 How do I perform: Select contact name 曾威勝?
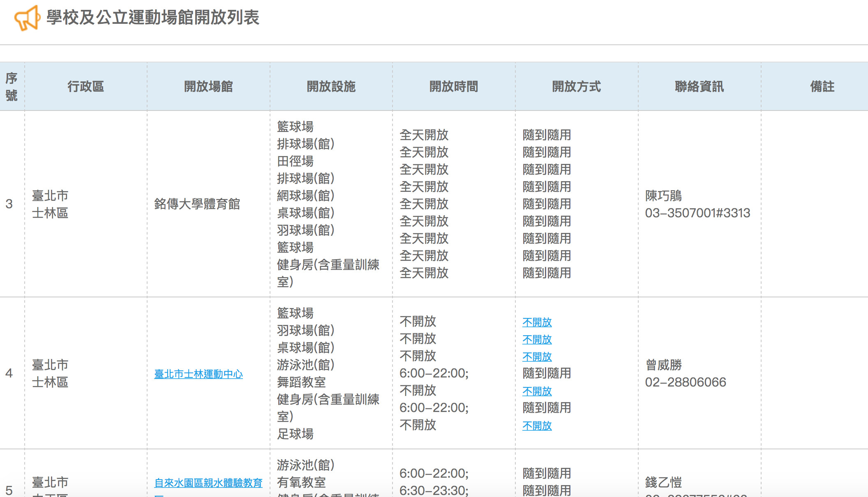[663, 365]
